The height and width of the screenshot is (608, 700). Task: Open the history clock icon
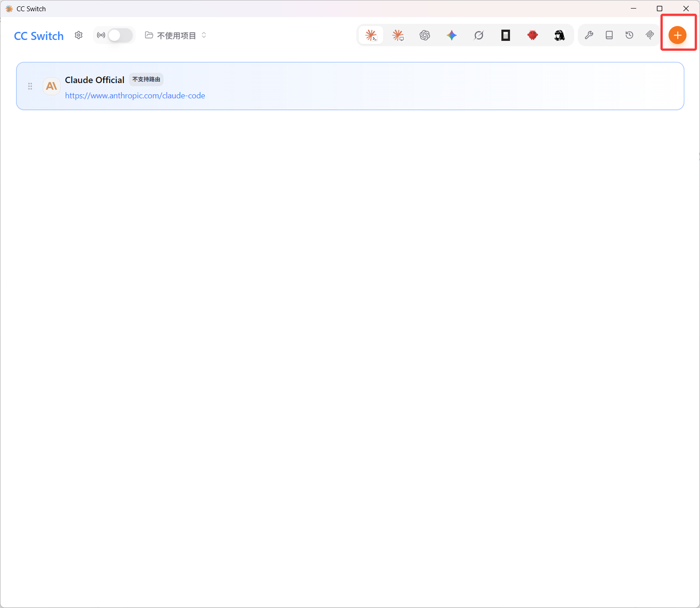[629, 35]
